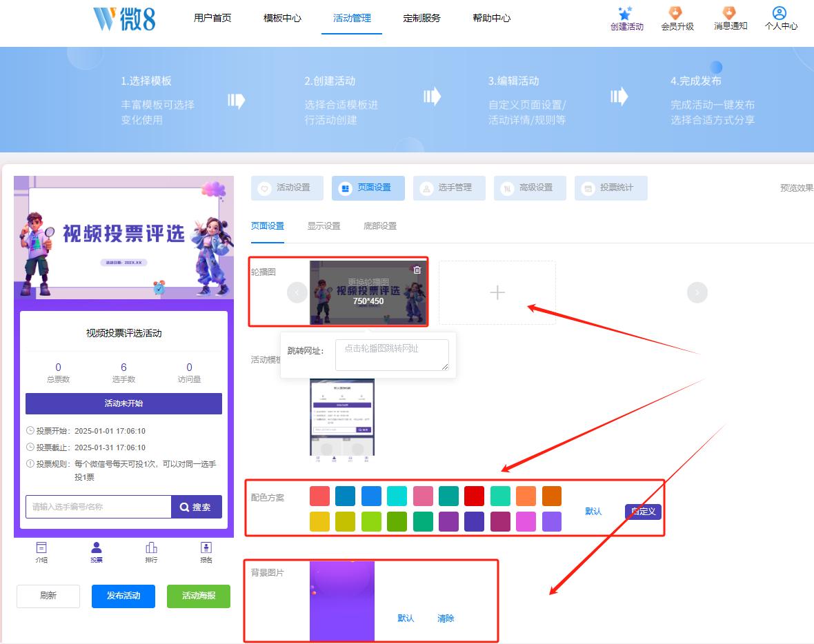Pick the indigo blue swatch in bottom row
The width and height of the screenshot is (814, 644).
point(475,521)
